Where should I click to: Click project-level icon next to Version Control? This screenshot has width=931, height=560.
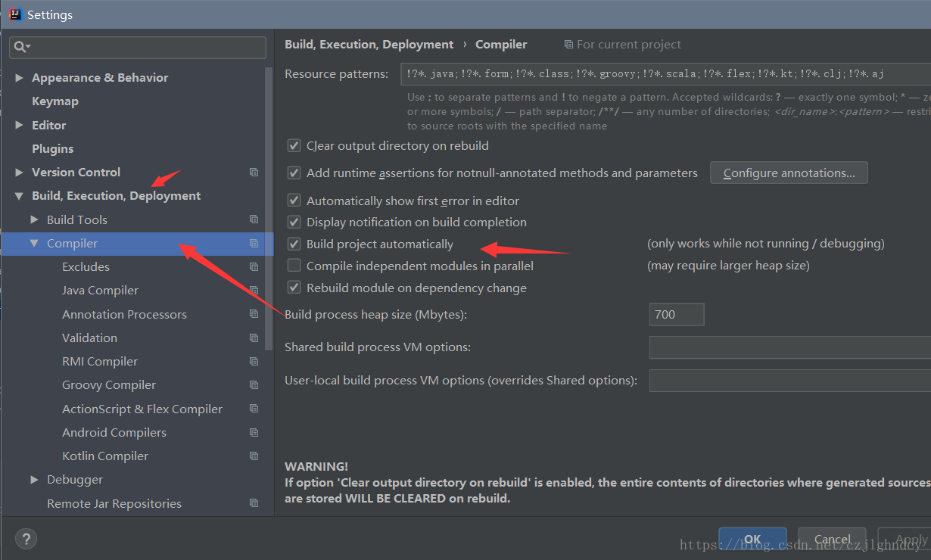[254, 173]
